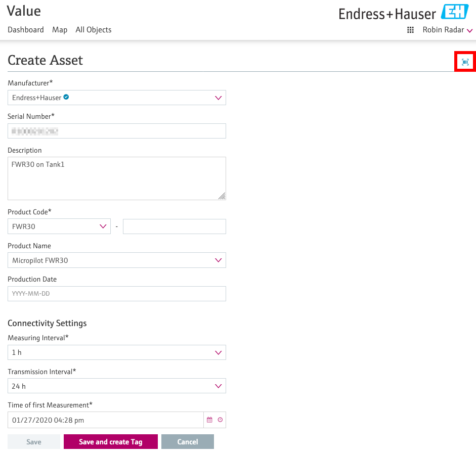476x455 pixels.
Task: Go to the Dashboard menu item
Action: pos(26,30)
